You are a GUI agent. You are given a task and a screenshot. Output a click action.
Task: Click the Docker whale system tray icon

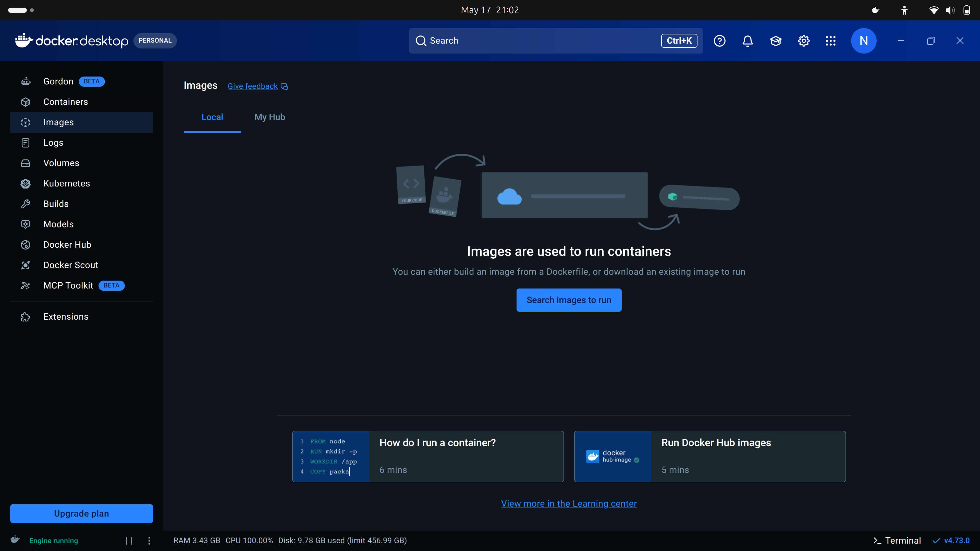[x=876, y=10]
